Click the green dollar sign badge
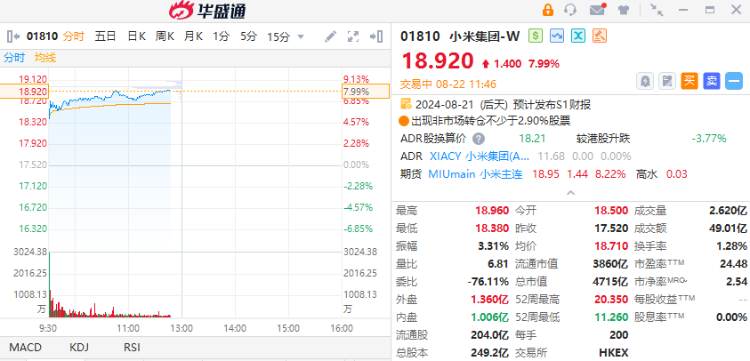Image resolution: width=750 pixels, height=361 pixels. coord(535,36)
